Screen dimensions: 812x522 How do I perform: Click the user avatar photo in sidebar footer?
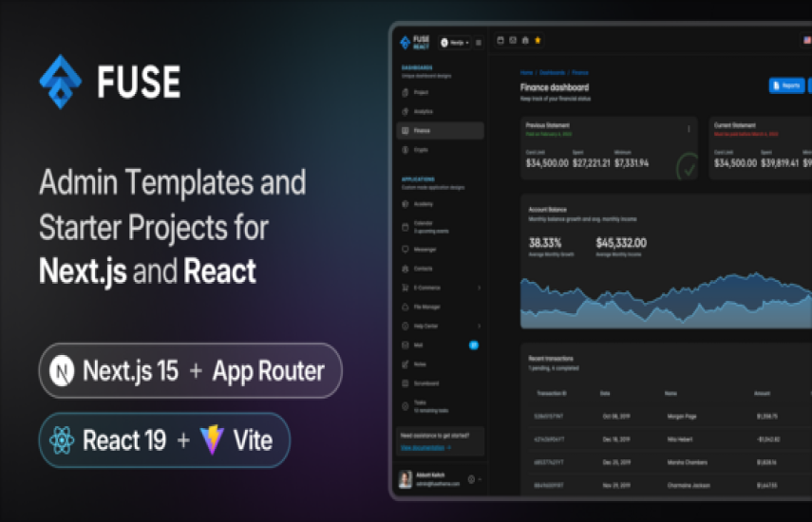(406, 479)
